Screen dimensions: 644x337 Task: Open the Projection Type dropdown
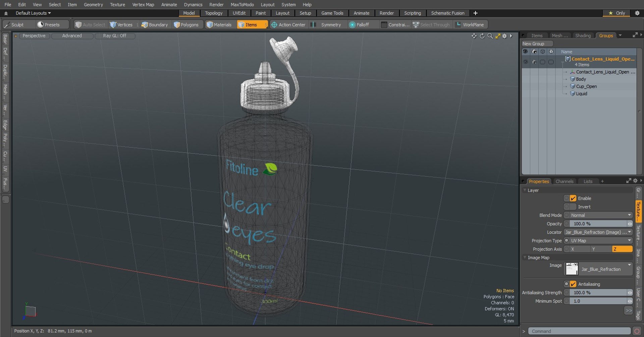click(x=601, y=241)
